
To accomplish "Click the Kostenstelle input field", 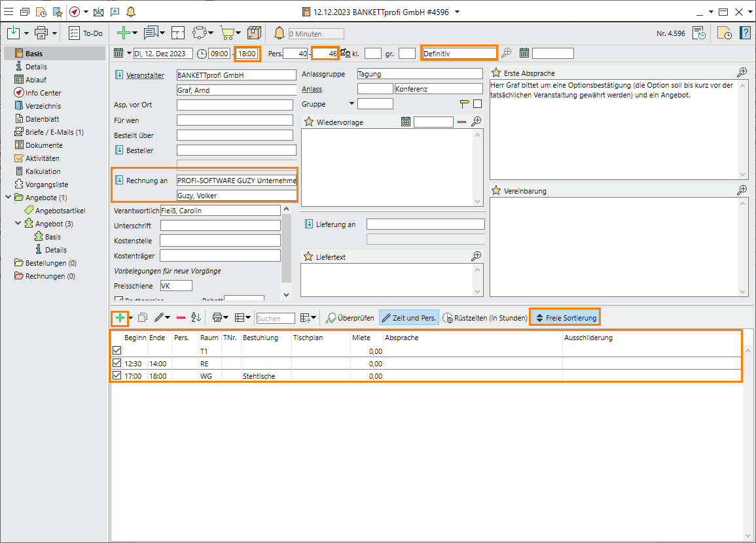I will tap(220, 240).
